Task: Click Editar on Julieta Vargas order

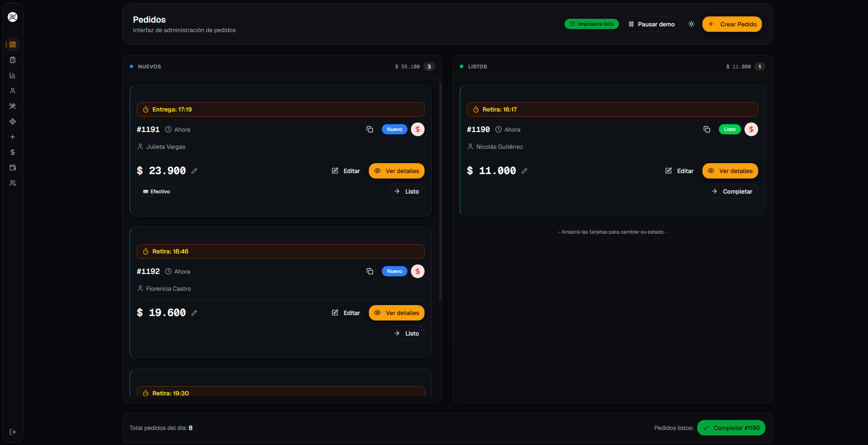Action: 346,171
